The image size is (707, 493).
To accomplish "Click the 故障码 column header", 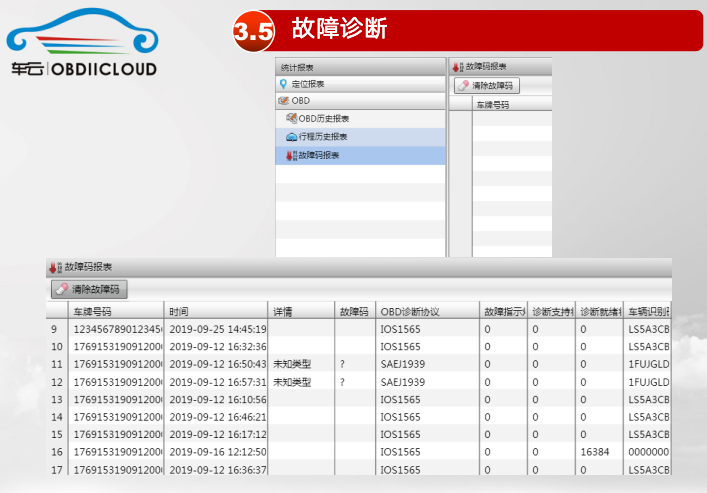I will click(x=354, y=311).
